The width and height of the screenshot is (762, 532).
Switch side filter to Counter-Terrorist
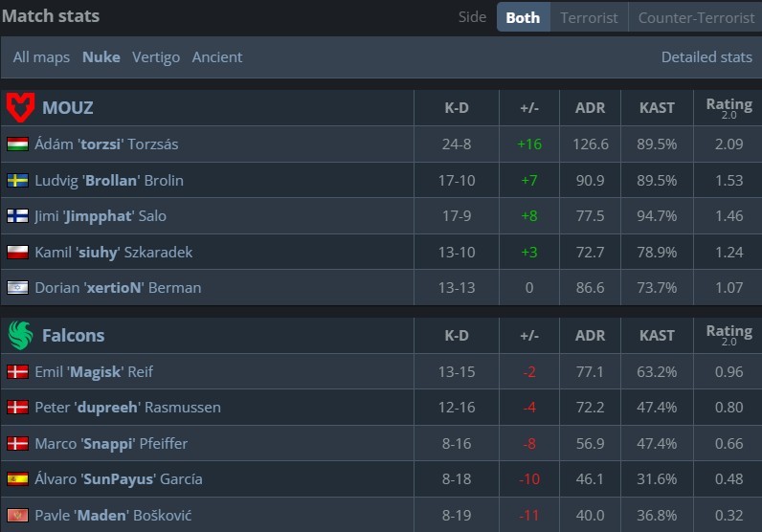(695, 17)
